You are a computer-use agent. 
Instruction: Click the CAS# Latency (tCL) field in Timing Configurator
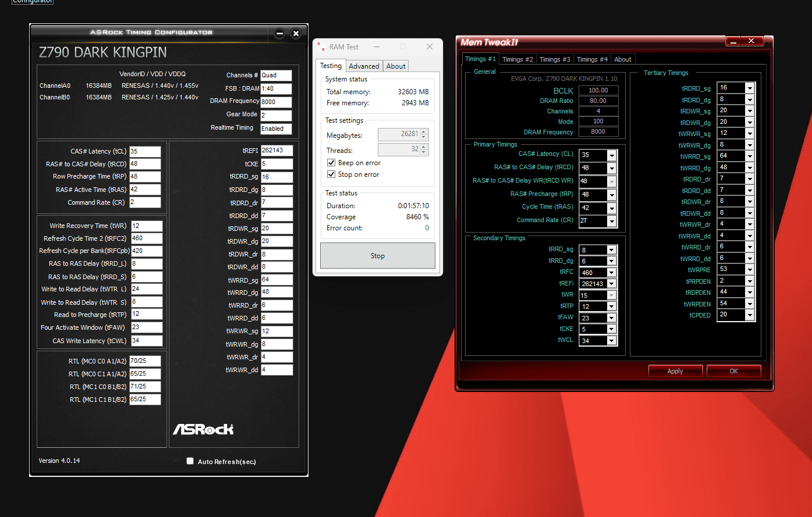tap(145, 151)
